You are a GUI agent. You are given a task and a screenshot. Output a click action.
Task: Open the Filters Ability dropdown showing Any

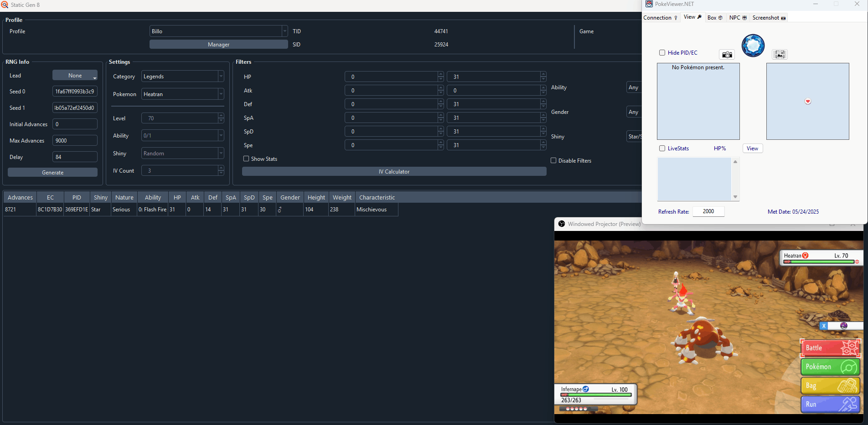tap(634, 87)
